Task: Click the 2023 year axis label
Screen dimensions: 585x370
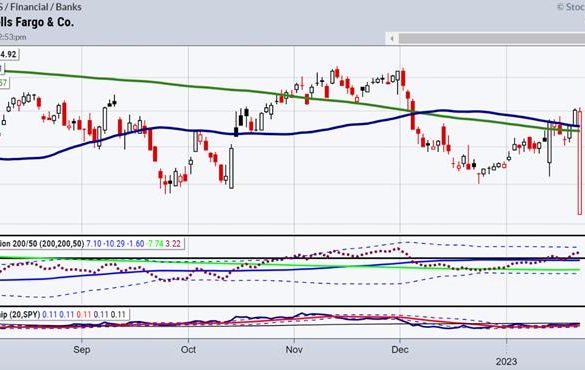Action: click(x=506, y=361)
